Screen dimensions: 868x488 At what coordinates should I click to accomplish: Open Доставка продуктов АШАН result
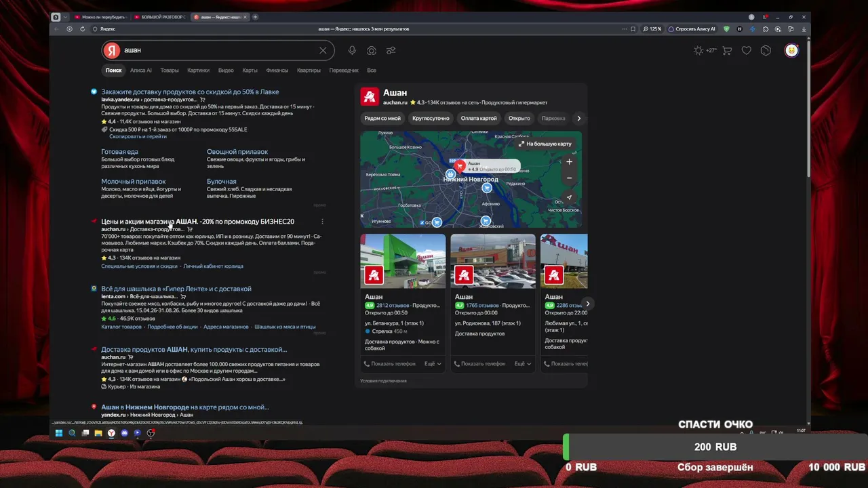coord(194,350)
